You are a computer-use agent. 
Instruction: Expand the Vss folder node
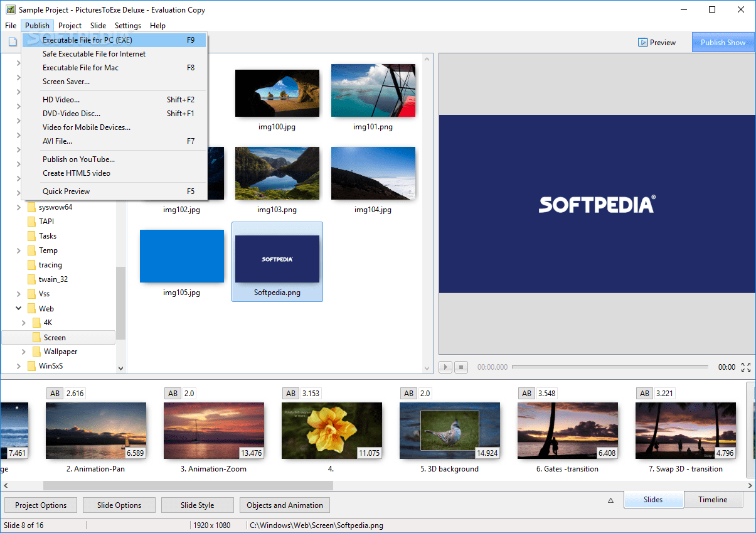click(x=18, y=294)
